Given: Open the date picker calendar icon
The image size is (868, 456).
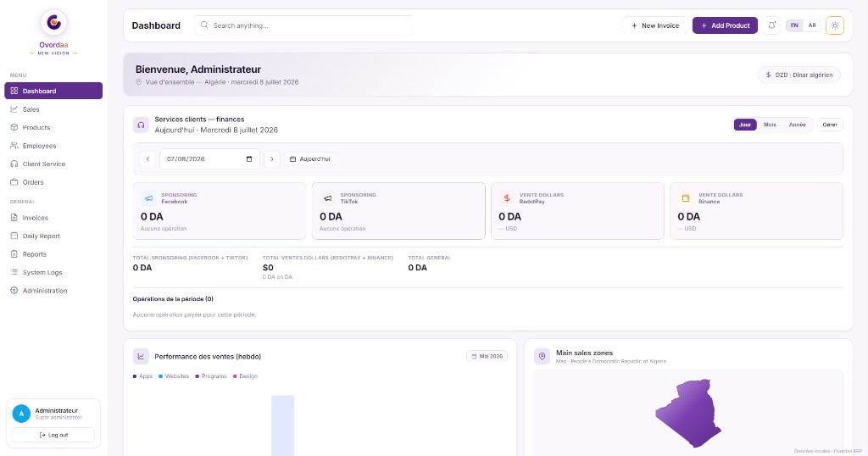Looking at the screenshot, I should [249, 158].
